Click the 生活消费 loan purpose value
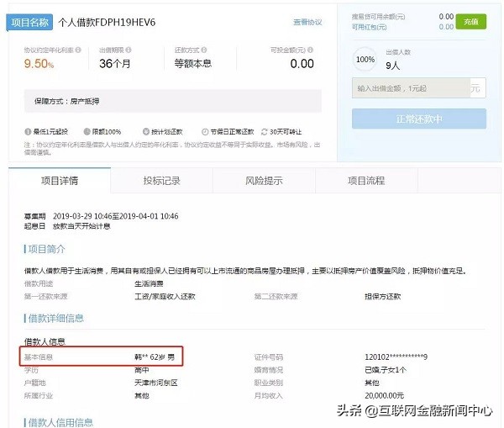This screenshot has width=504, height=428. click(x=149, y=284)
